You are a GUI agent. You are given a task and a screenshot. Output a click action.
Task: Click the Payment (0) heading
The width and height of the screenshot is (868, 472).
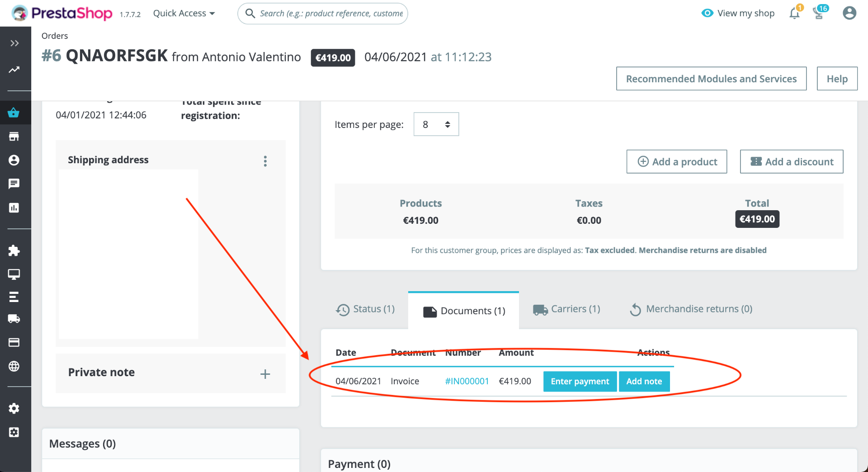tap(359, 464)
